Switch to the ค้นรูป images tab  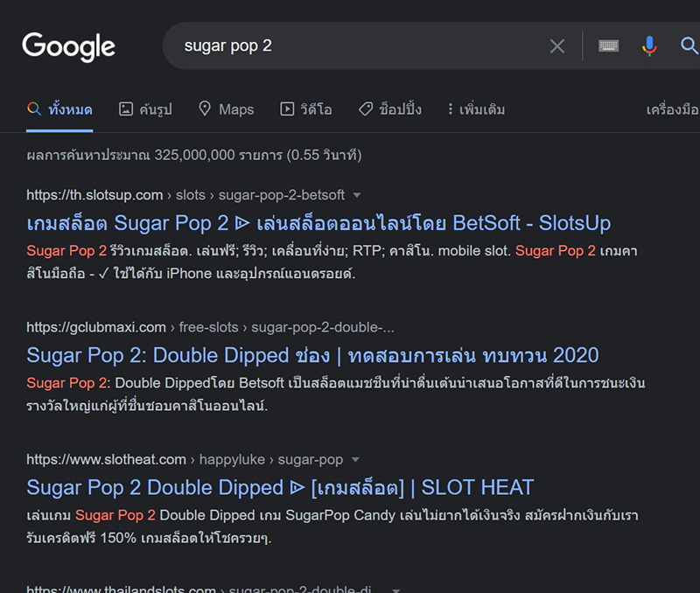click(145, 109)
